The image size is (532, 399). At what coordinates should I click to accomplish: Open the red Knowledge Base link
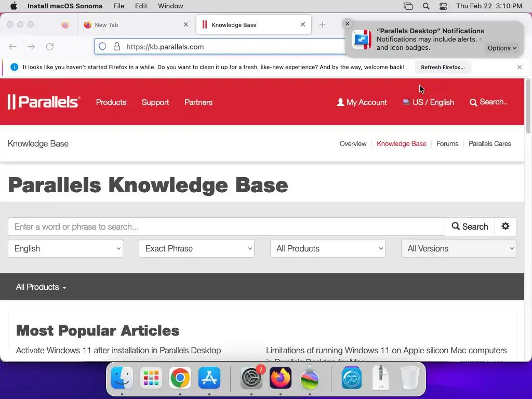[402, 143]
